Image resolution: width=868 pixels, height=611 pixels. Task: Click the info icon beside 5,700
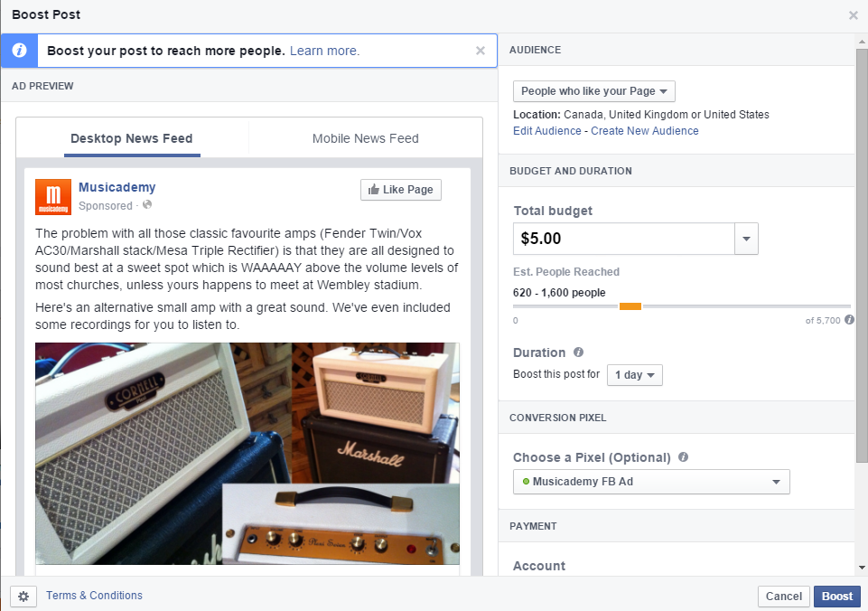pos(849,320)
